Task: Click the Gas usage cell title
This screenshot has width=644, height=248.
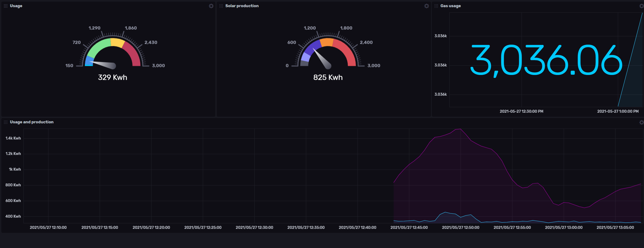Action: pos(450,6)
